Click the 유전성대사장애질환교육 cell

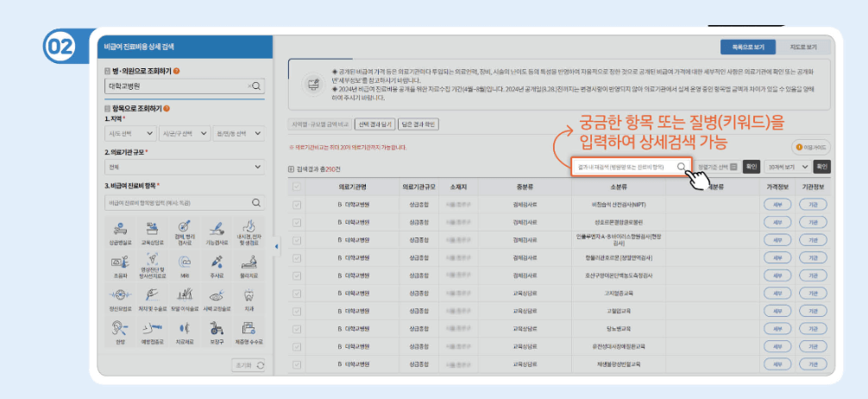click(618, 346)
